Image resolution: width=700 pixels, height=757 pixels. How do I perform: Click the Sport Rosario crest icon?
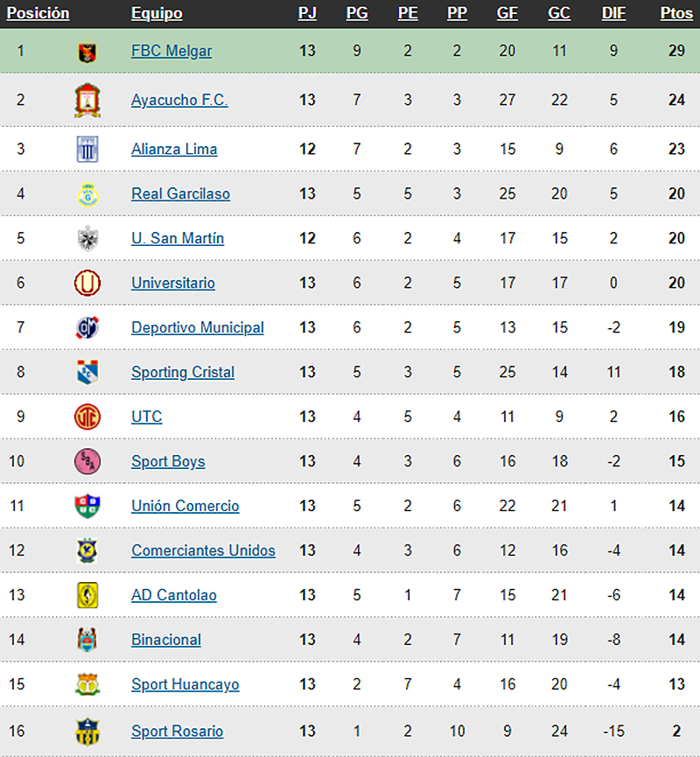click(87, 732)
